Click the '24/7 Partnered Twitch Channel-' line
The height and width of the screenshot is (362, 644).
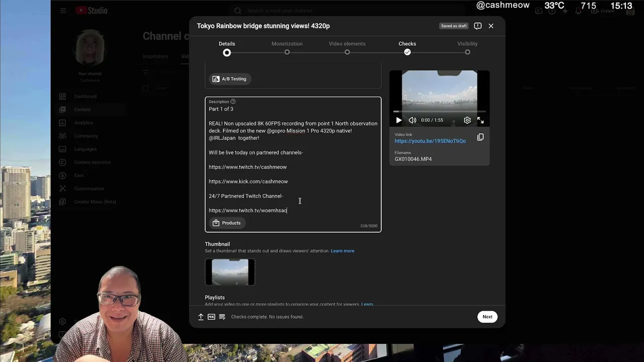(x=246, y=196)
